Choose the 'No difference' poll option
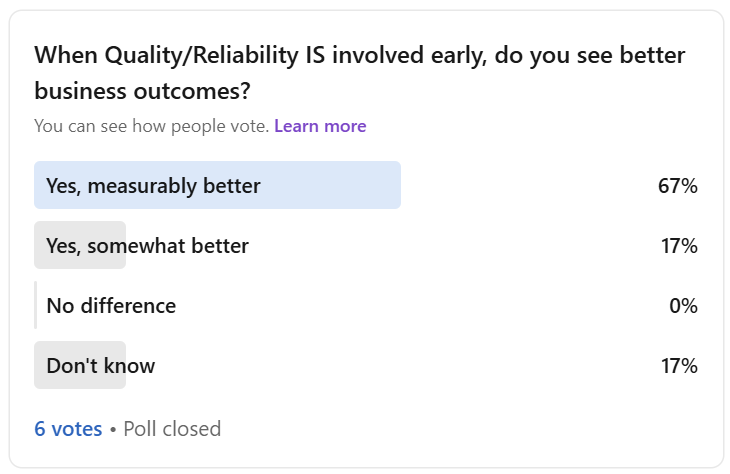 [111, 305]
